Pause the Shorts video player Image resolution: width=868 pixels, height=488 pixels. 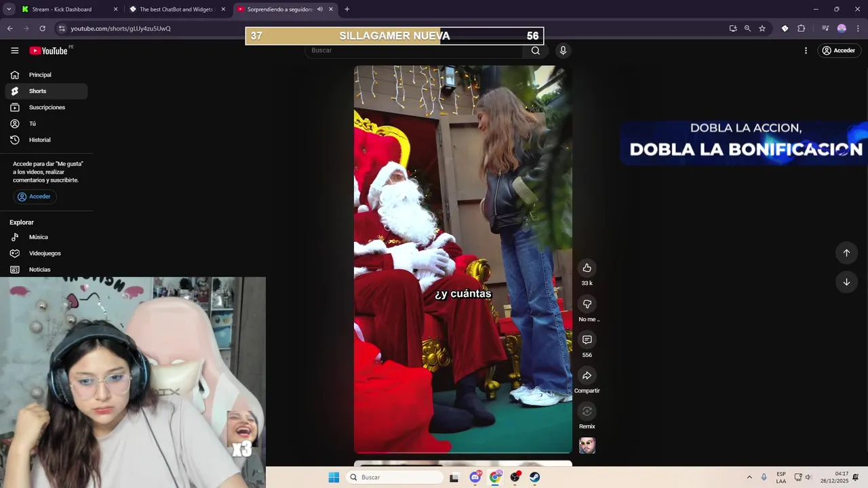click(x=463, y=259)
